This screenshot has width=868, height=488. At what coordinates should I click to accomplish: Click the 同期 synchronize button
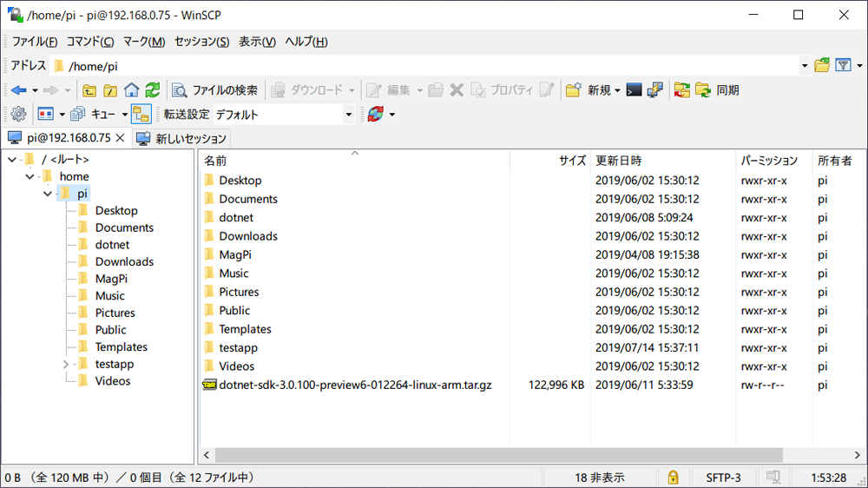718,90
